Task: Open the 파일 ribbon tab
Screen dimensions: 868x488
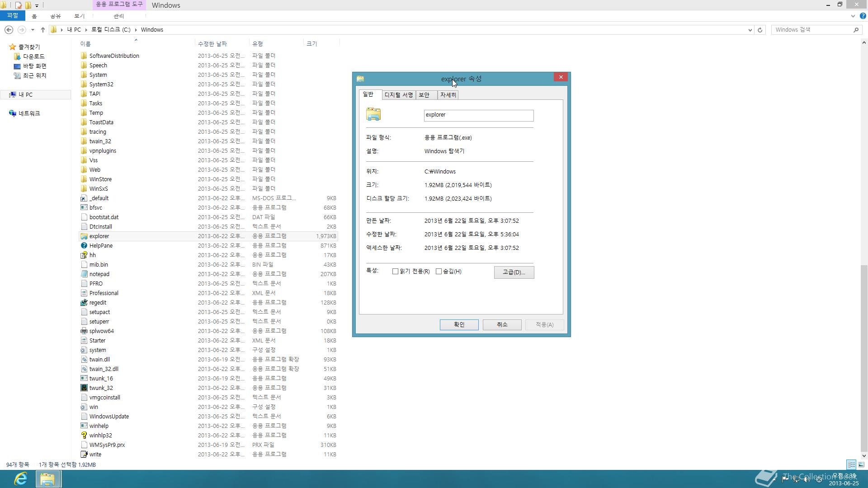Action: click(x=12, y=16)
